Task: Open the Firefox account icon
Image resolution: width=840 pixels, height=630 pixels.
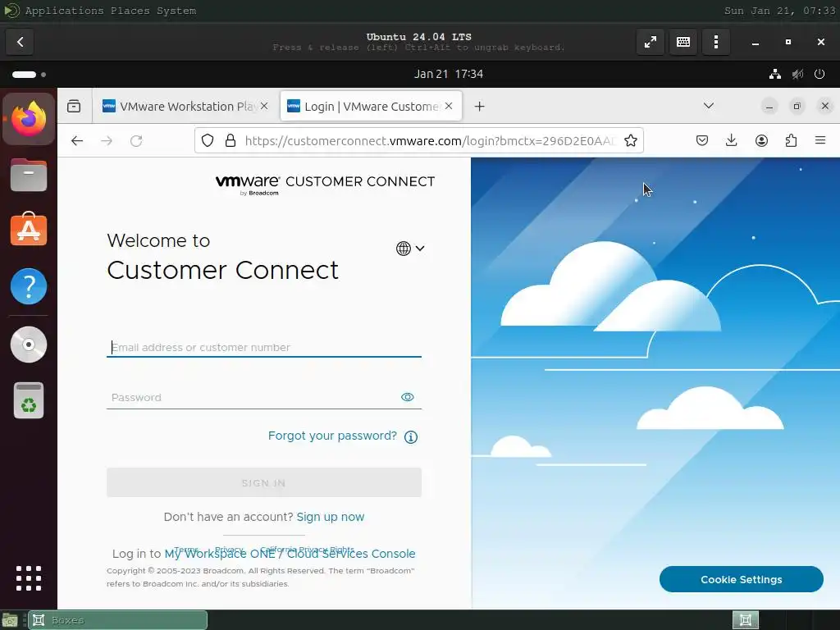Action: click(761, 141)
